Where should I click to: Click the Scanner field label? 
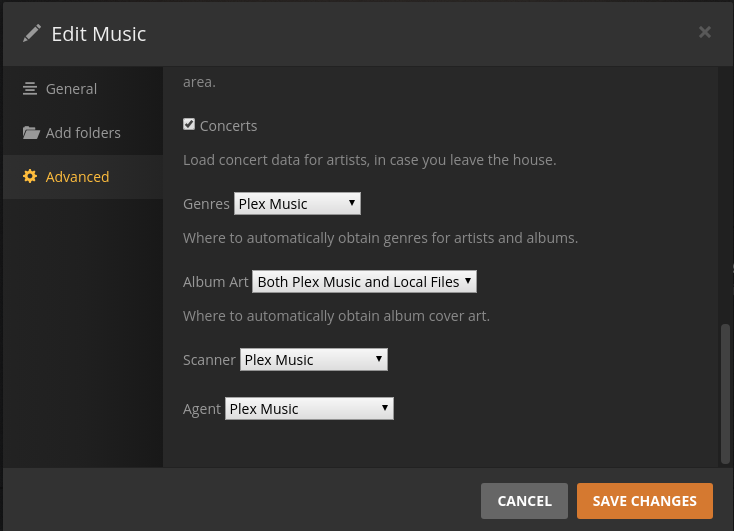coord(209,360)
